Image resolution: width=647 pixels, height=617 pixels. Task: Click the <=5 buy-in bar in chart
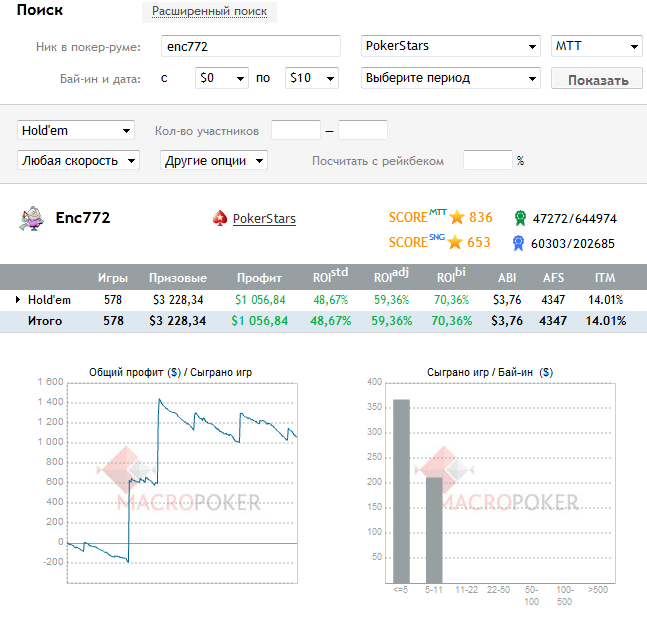[x=401, y=491]
